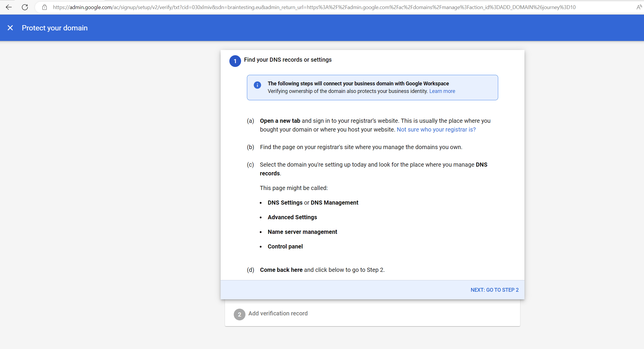Select the Find your DNS records section title
The width and height of the screenshot is (644, 349).
288,60
